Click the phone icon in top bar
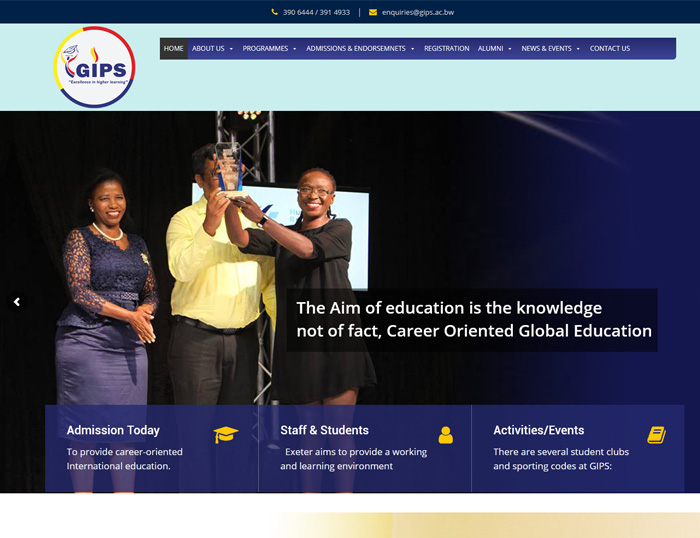 click(275, 12)
